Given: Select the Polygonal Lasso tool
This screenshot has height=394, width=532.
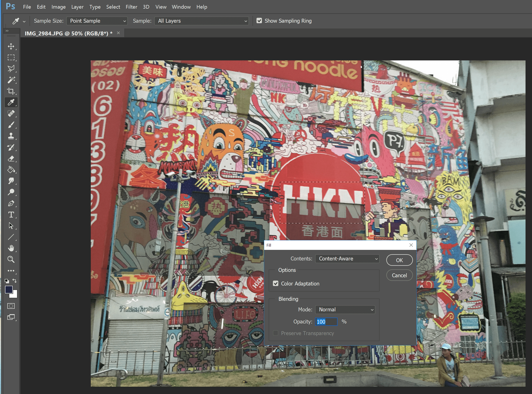Looking at the screenshot, I should pos(11,69).
